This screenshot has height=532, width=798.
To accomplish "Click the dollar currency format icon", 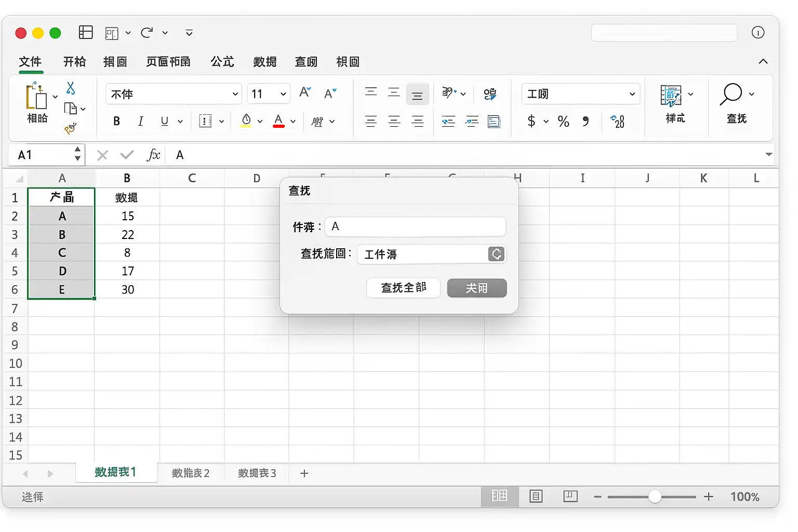I will [531, 122].
